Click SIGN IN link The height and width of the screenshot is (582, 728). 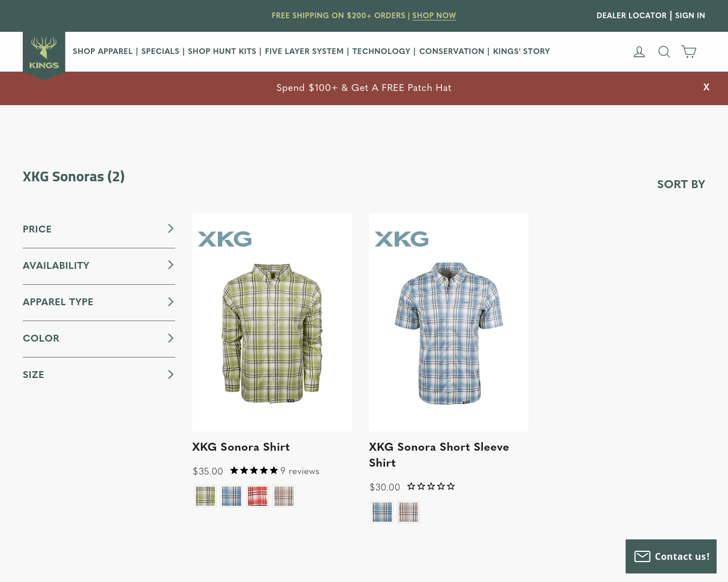coord(690,15)
